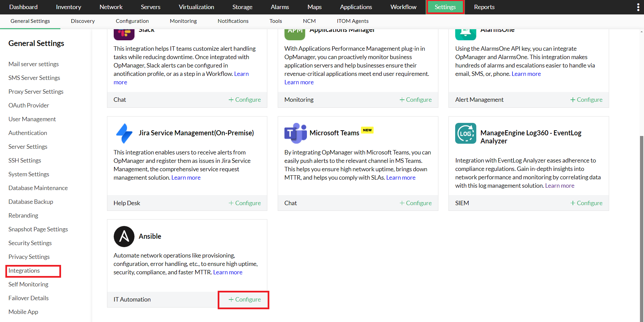Open Rebranding settings
This screenshot has height=322, width=644.
point(23,216)
